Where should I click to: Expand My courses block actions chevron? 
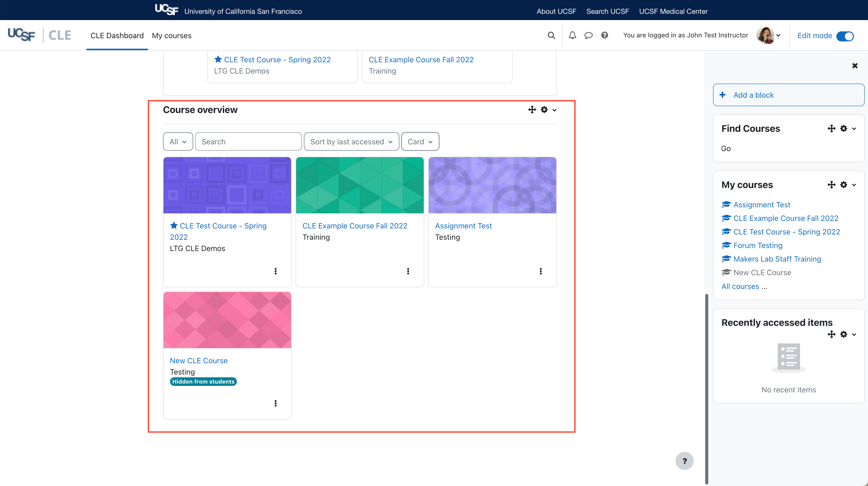pos(854,185)
